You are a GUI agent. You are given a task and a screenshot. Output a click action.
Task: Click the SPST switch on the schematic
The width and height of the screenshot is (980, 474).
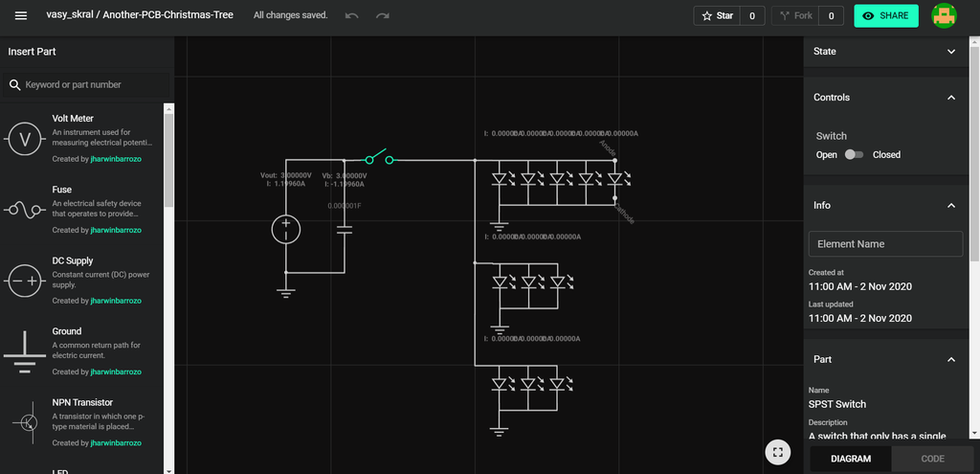click(x=379, y=157)
